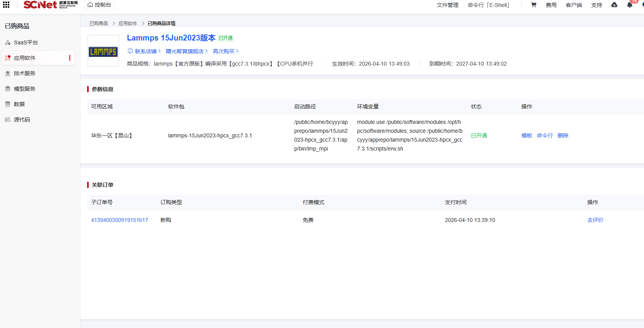The height and width of the screenshot is (328, 644).
Task: Click the 模型服务 cube icon
Action: point(8,89)
